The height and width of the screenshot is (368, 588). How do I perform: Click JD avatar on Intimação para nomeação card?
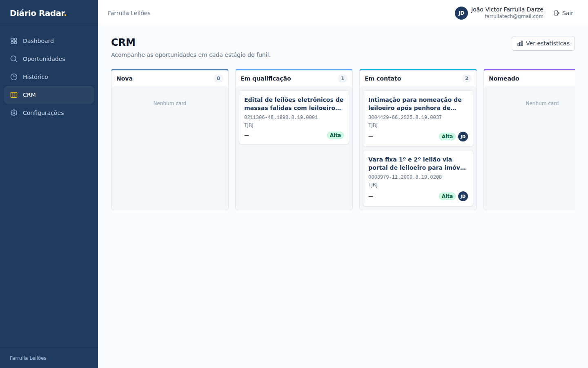tap(463, 137)
